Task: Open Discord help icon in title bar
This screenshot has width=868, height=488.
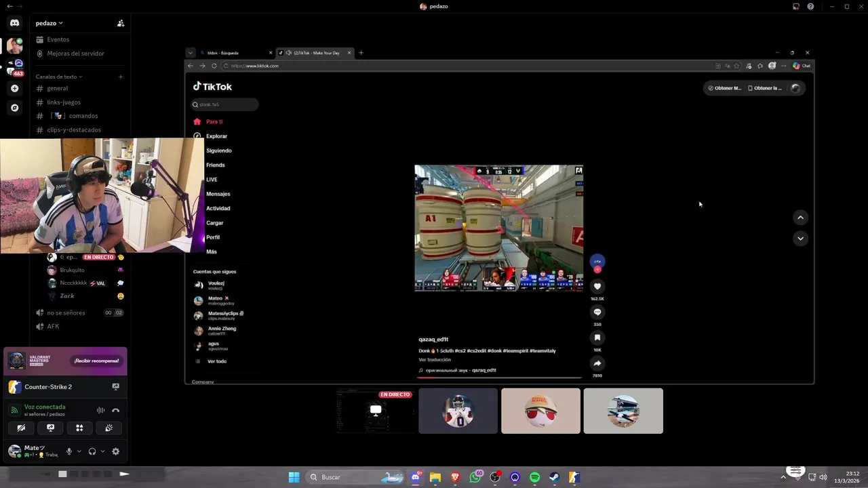Action: coord(810,6)
